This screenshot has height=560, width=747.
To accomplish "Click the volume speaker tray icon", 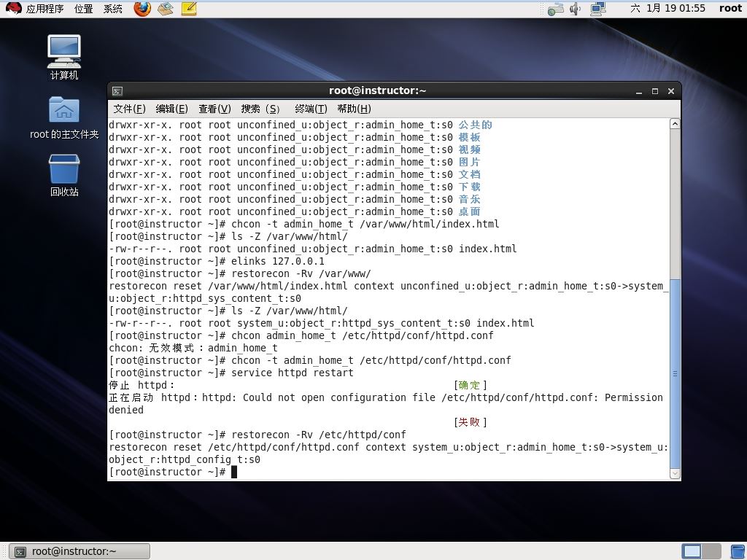I will (x=576, y=9).
